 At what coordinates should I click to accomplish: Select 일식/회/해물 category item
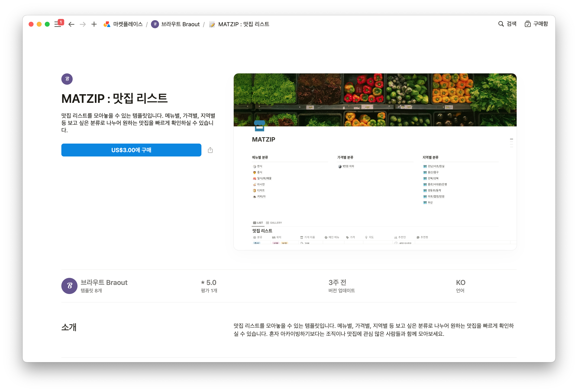(262, 178)
